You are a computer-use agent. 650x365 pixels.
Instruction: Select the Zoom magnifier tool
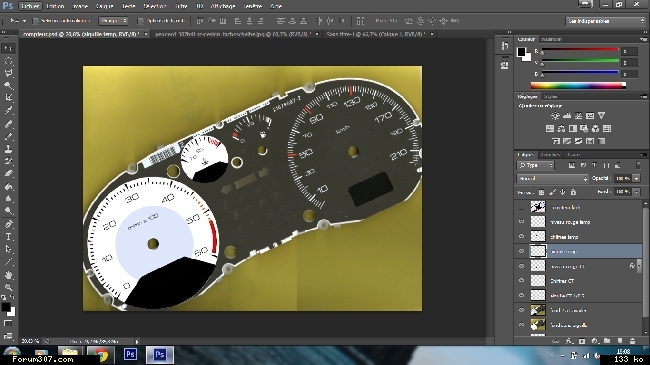(x=8, y=287)
